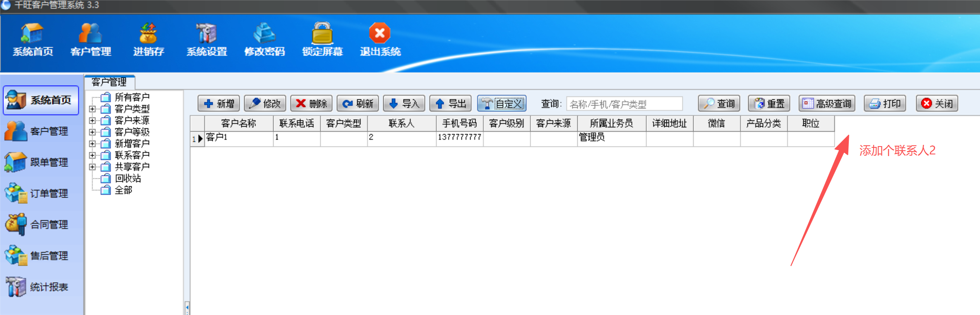Click the 进销存 money bag icon
Screen dimensions: 980x315
[148, 34]
